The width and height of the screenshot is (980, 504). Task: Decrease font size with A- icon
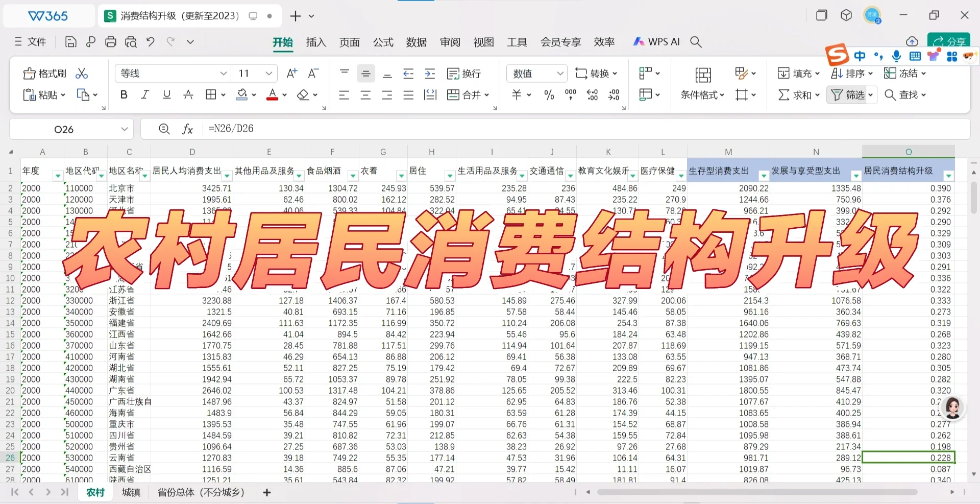[313, 74]
